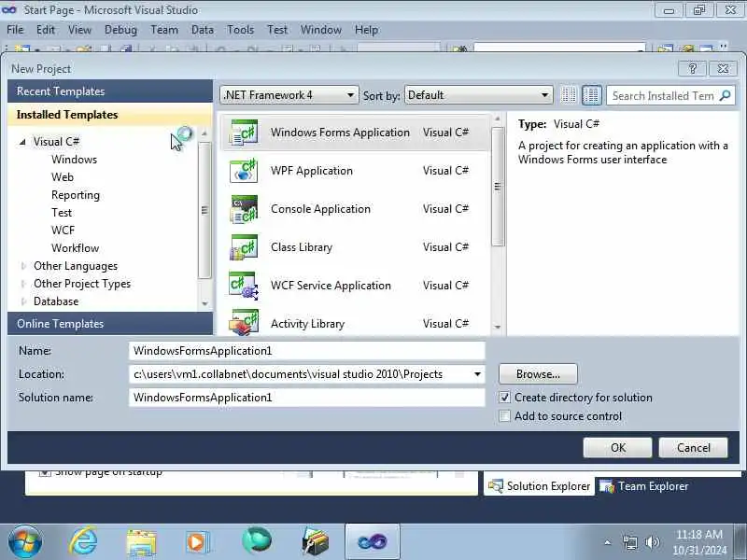Select Reporting under Visual C#

(76, 195)
